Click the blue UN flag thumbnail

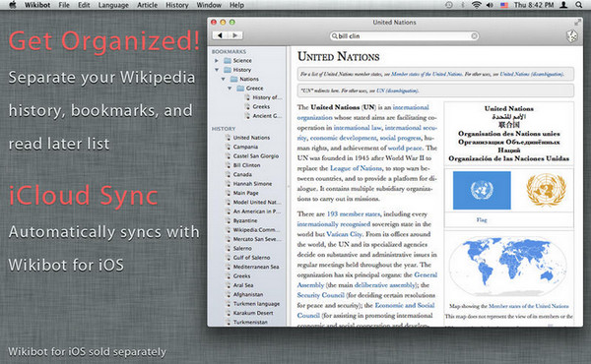tap(482, 191)
